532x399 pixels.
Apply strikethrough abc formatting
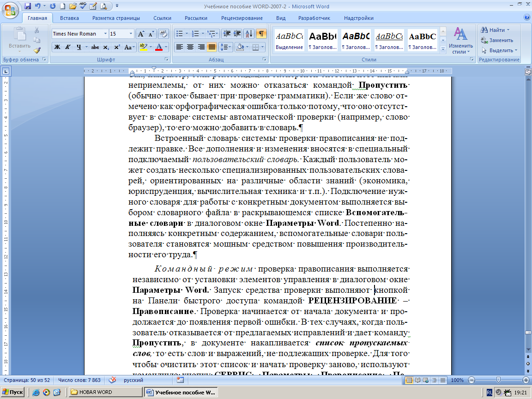[95, 47]
